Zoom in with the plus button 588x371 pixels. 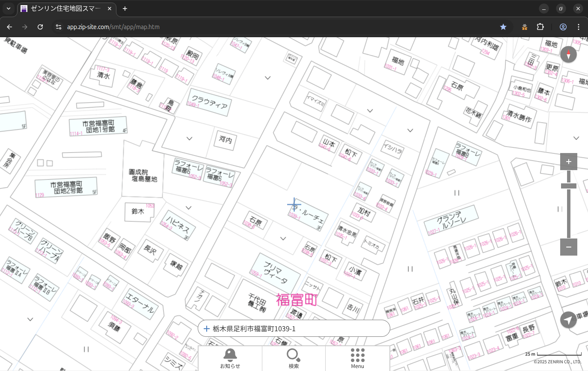pyautogui.click(x=568, y=162)
